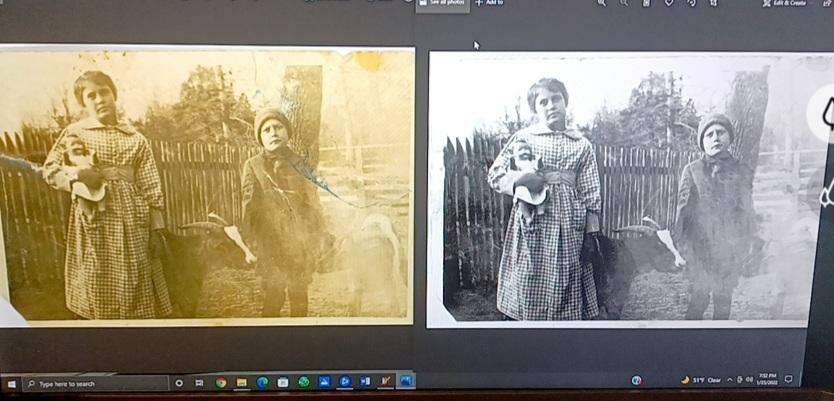Image resolution: width=834 pixels, height=401 pixels.
Task: Click the rotate icon in toolbar
Action: click(x=689, y=3)
